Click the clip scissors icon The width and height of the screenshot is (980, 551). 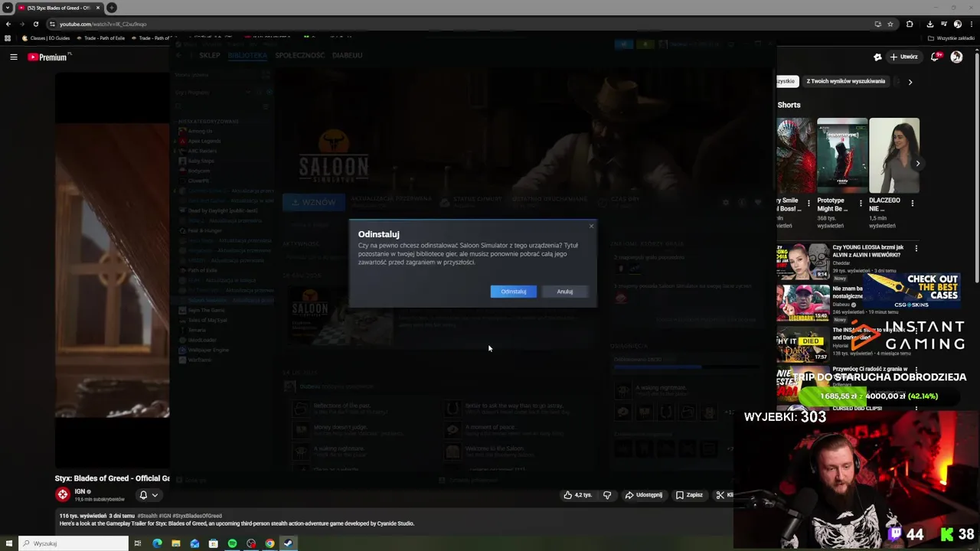(720, 495)
